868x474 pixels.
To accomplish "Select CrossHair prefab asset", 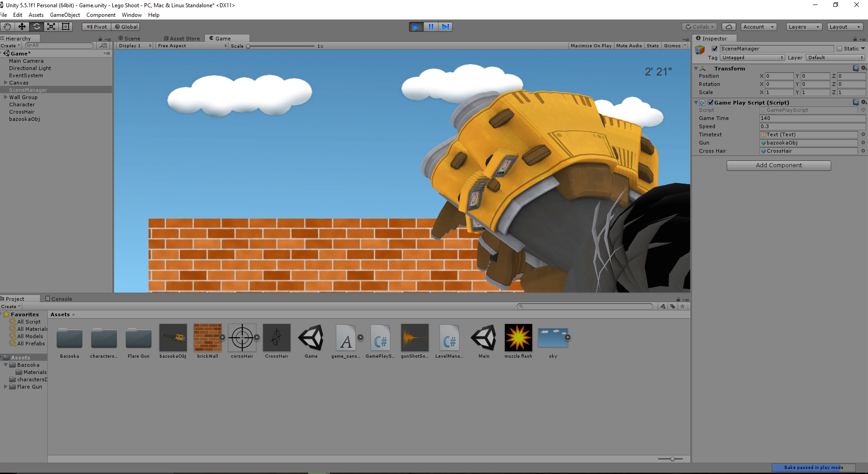I will pyautogui.click(x=277, y=341).
